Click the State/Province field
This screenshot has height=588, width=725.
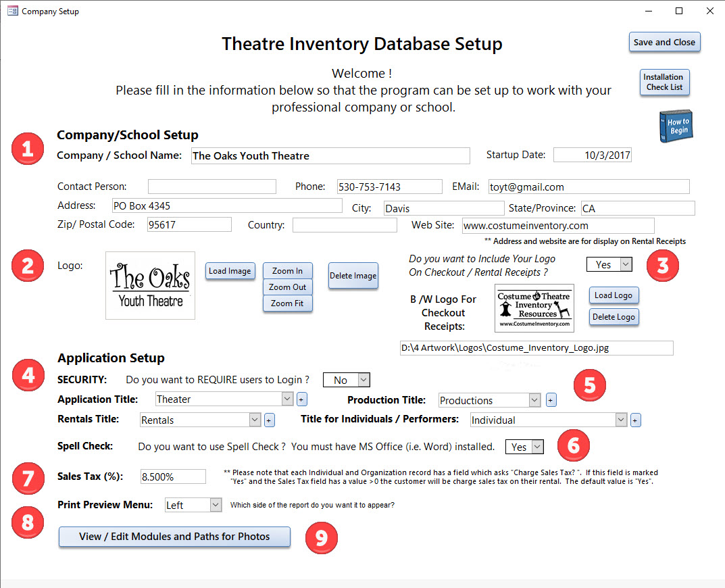click(x=638, y=208)
